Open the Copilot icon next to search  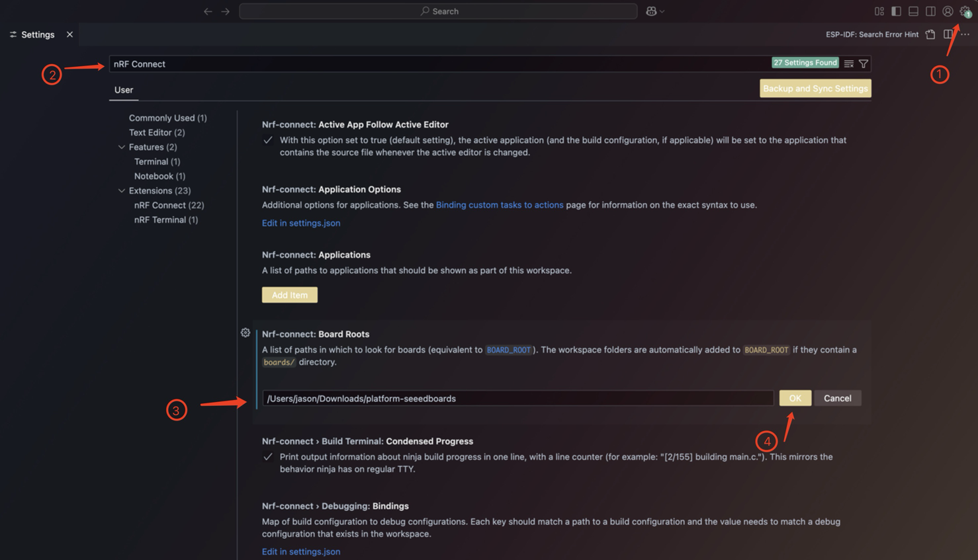click(651, 11)
